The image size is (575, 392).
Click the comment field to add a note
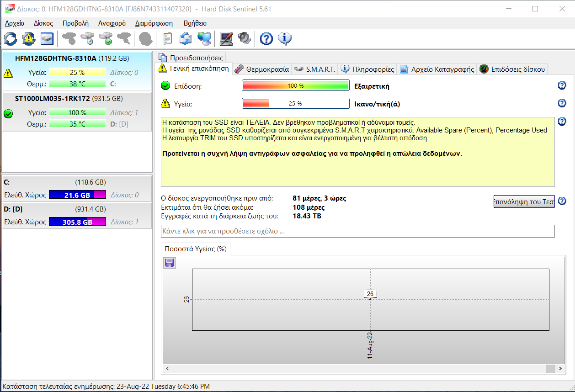tap(358, 231)
